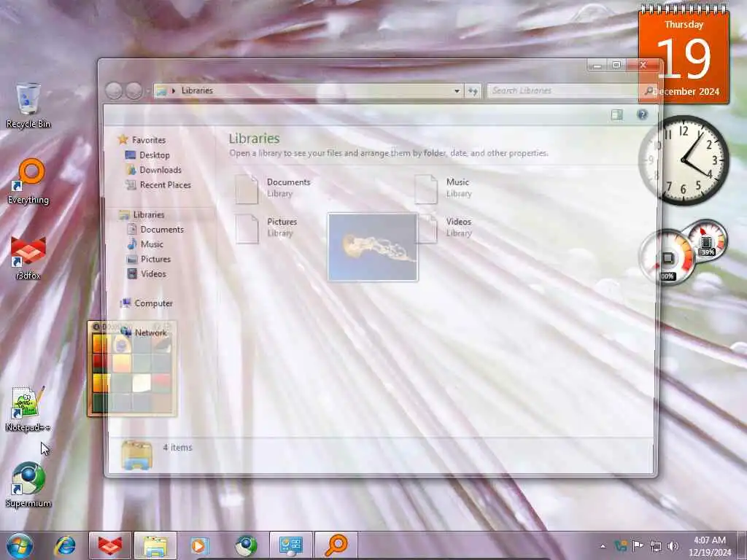Viewport: 747px width, 560px height.
Task: Select Windows Explorer taskbar button
Action: coord(155,545)
